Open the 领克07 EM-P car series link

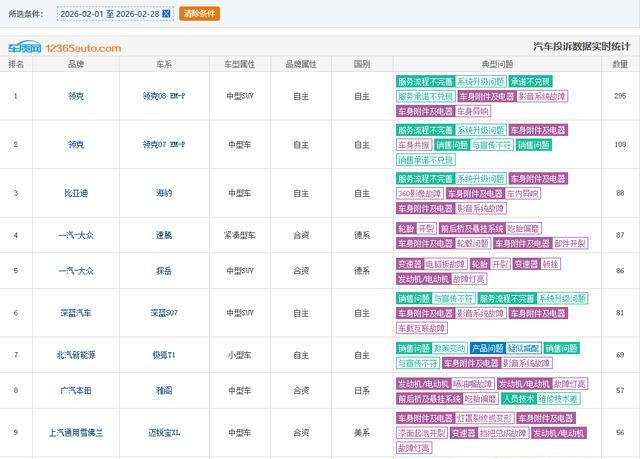163,144
